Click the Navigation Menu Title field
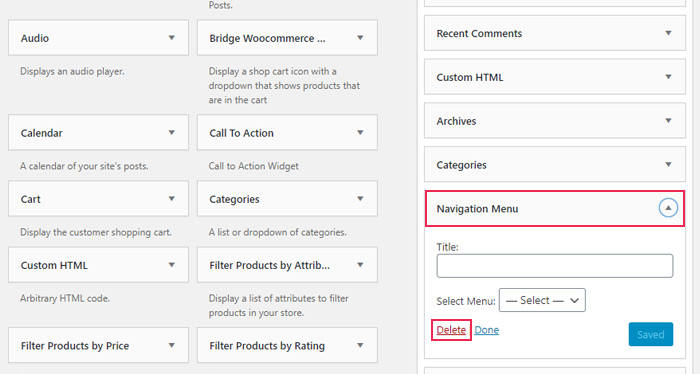Image resolution: width=700 pixels, height=374 pixels. click(x=554, y=266)
